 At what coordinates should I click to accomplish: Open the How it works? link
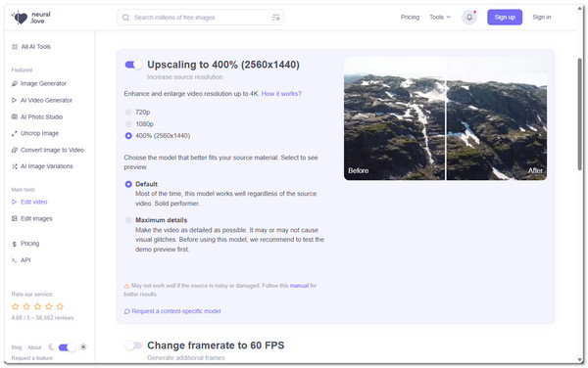coord(281,94)
